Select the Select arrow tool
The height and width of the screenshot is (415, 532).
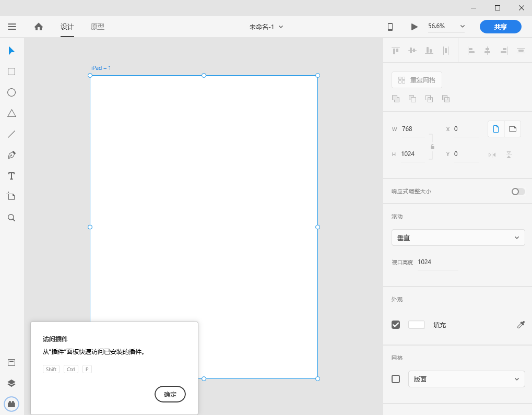pyautogui.click(x=11, y=51)
